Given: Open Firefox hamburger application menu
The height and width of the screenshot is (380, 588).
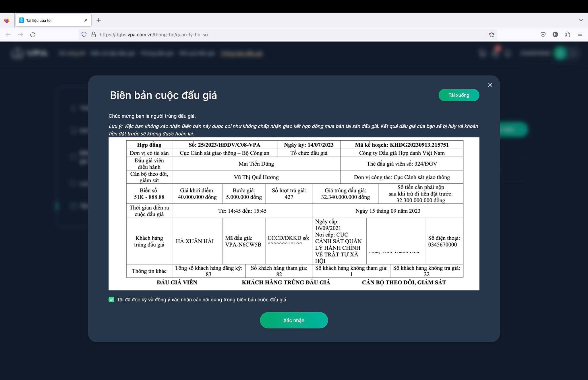Looking at the screenshot, I should (580, 35).
